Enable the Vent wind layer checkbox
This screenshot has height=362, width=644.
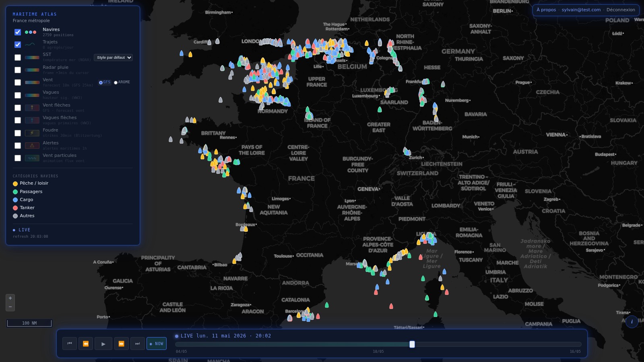18,82
